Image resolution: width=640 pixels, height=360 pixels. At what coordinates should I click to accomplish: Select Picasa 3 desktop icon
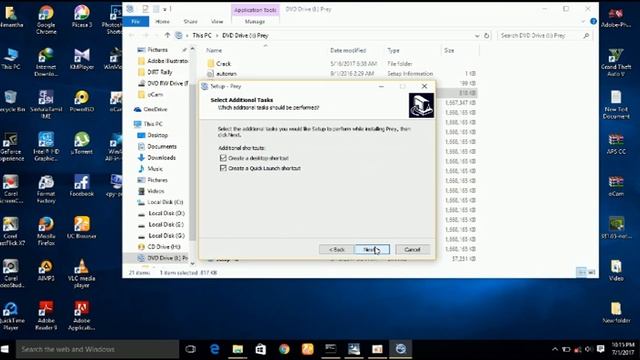click(82, 16)
